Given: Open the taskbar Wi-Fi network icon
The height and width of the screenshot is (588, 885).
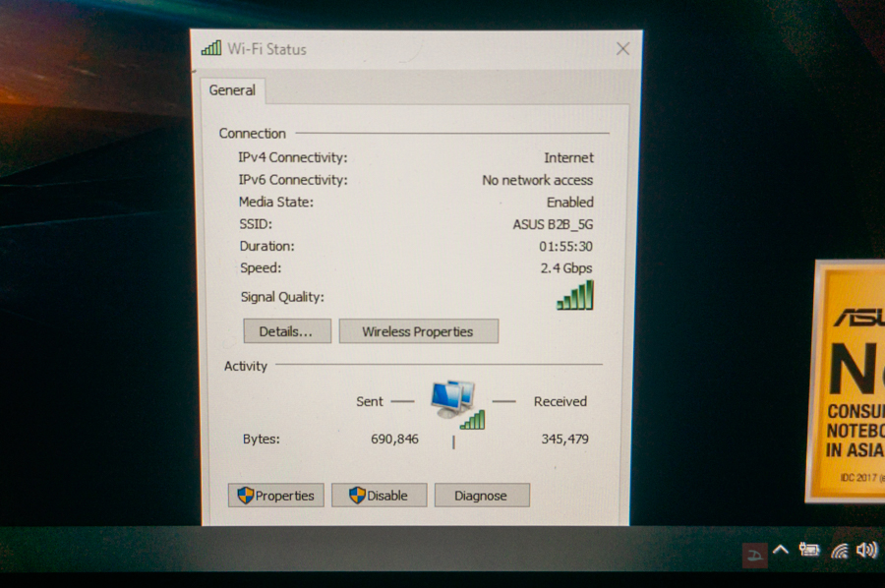Looking at the screenshot, I should click(839, 551).
